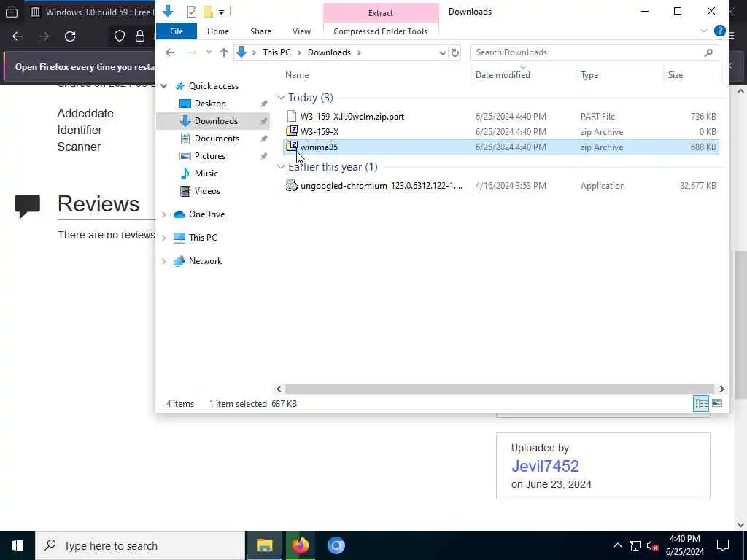Click the Chromium taskbar icon
The height and width of the screenshot is (560, 747).
336,545
